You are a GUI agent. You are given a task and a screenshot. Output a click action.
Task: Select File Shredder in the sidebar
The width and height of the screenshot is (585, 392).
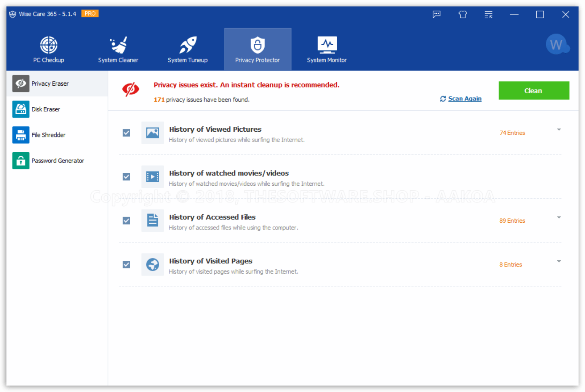click(57, 135)
